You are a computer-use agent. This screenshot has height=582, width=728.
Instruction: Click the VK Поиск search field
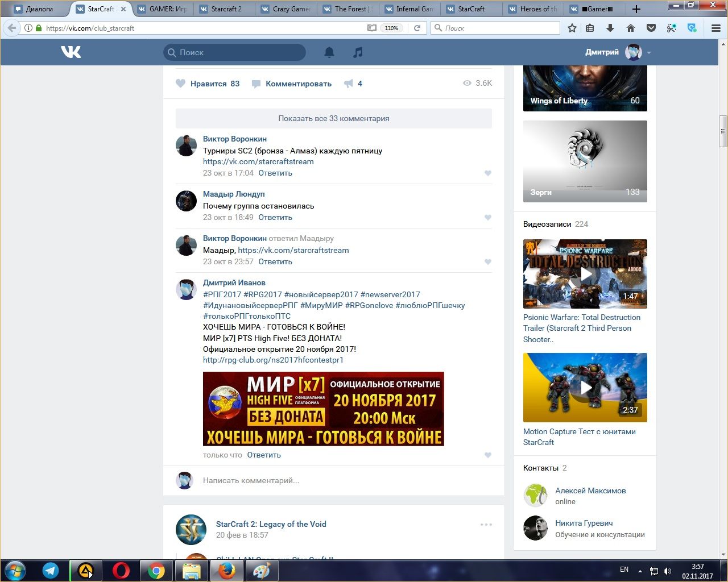click(234, 52)
